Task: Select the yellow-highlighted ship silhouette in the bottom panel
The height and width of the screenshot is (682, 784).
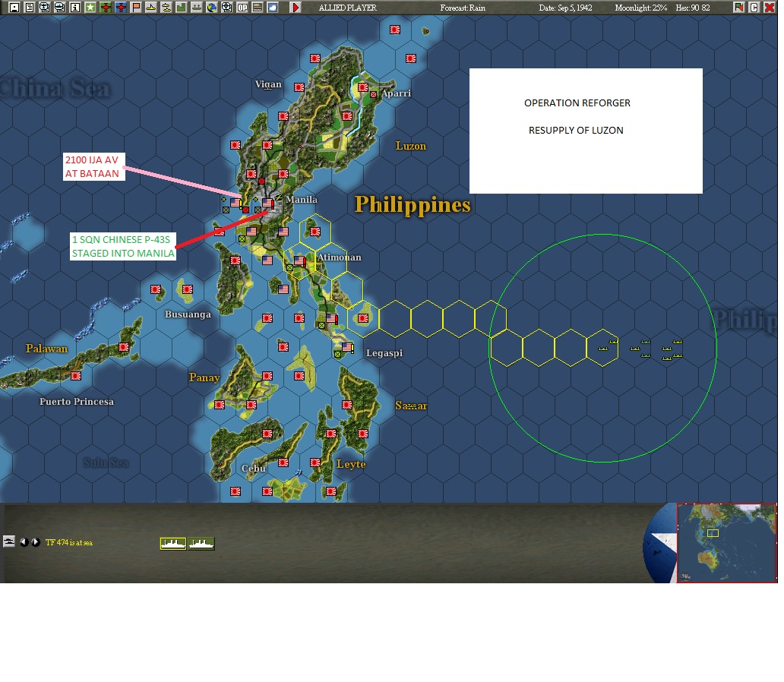Action: (x=173, y=544)
